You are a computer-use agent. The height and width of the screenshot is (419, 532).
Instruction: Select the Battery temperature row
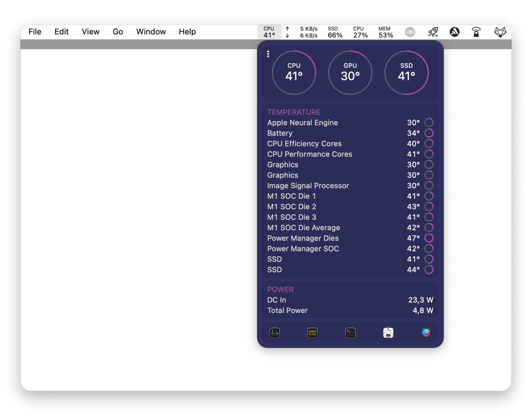click(x=350, y=133)
